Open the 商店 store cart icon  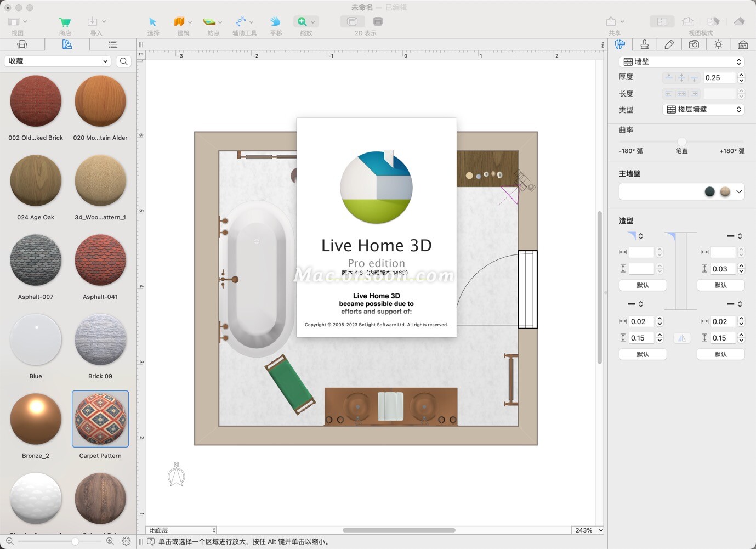[65, 22]
